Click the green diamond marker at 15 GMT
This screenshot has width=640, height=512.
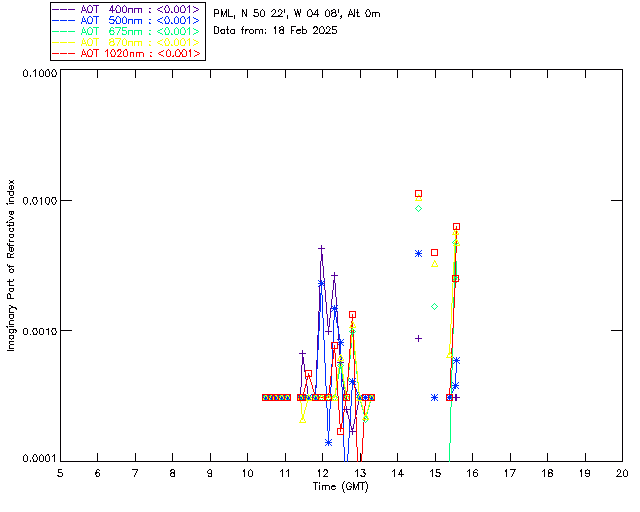pyautogui.click(x=435, y=307)
